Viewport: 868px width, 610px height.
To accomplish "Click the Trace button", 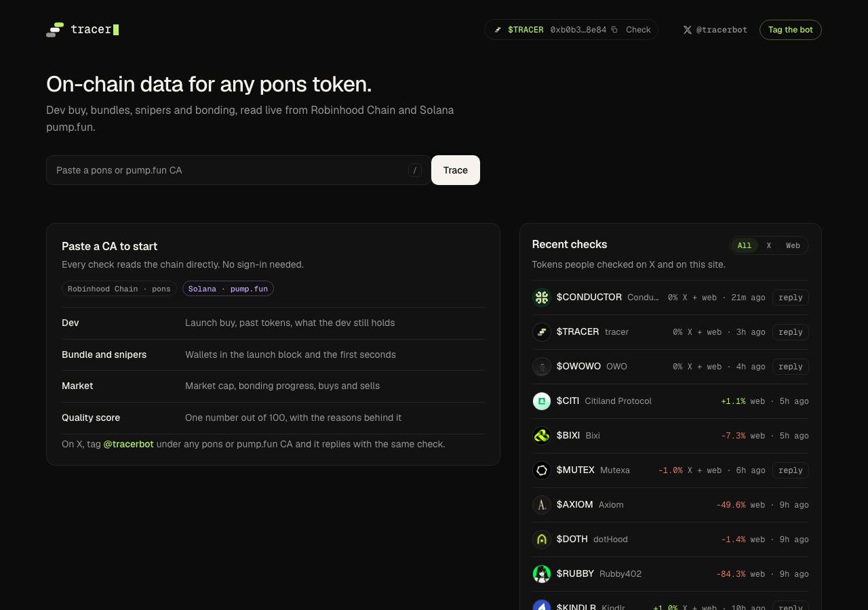I will click(456, 170).
